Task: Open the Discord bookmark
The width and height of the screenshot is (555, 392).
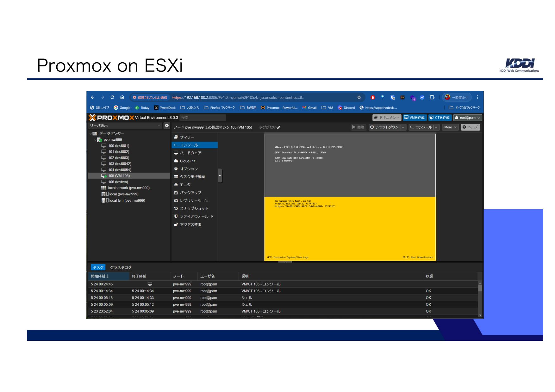Action: coord(346,108)
